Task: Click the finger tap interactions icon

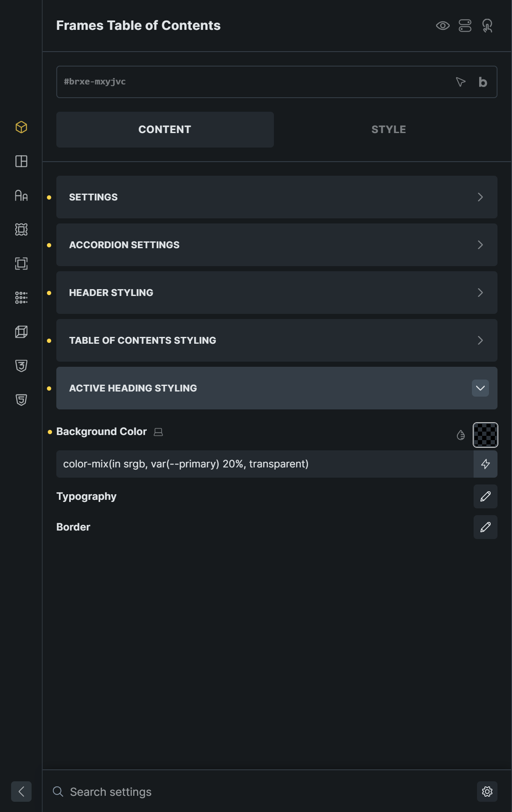Action: (x=487, y=26)
